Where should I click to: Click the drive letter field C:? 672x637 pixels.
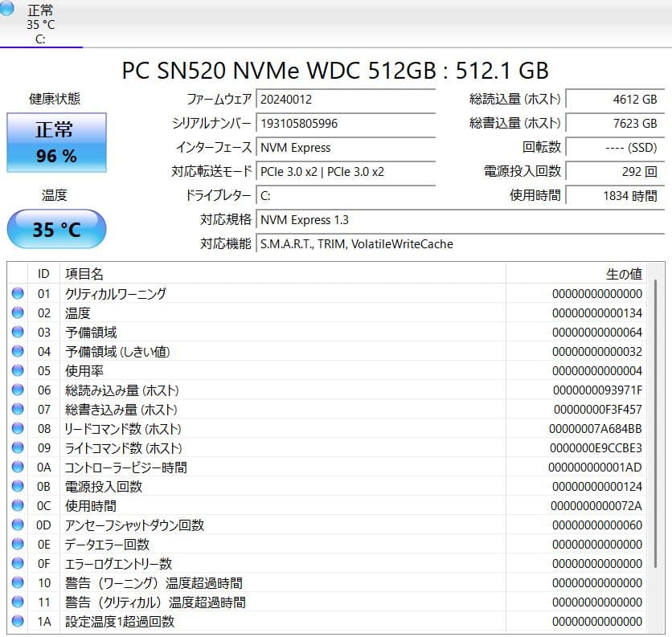[346, 196]
